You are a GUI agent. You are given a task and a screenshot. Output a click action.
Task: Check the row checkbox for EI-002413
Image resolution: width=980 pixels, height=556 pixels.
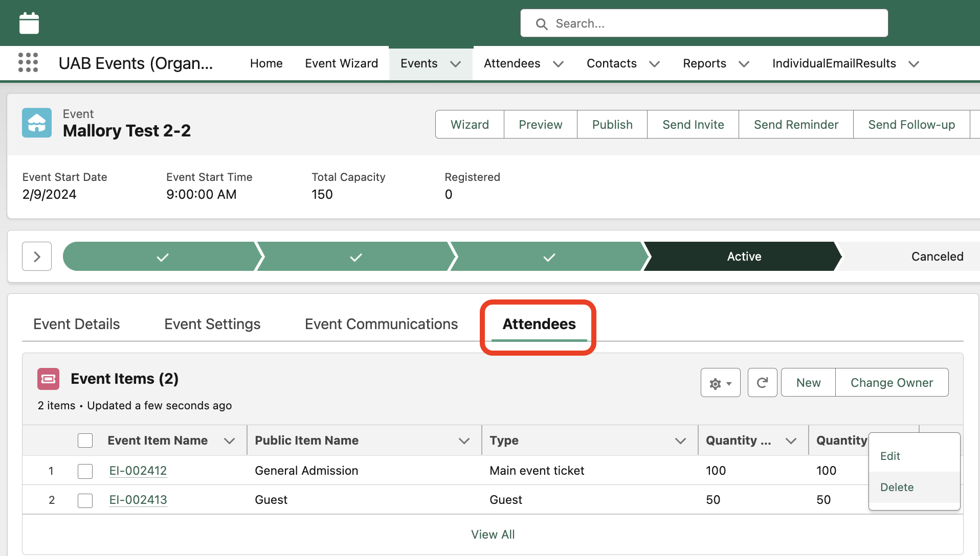pos(85,500)
